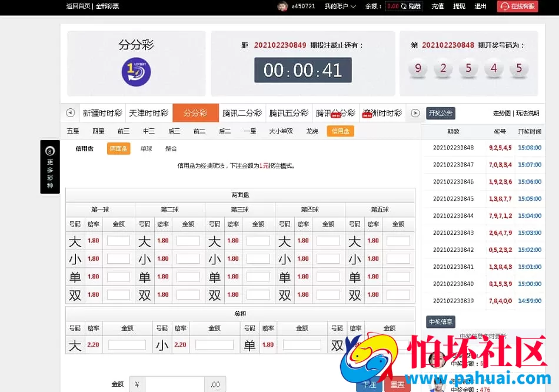Select the 天津时时彩 lottery tab

[x=149, y=112]
